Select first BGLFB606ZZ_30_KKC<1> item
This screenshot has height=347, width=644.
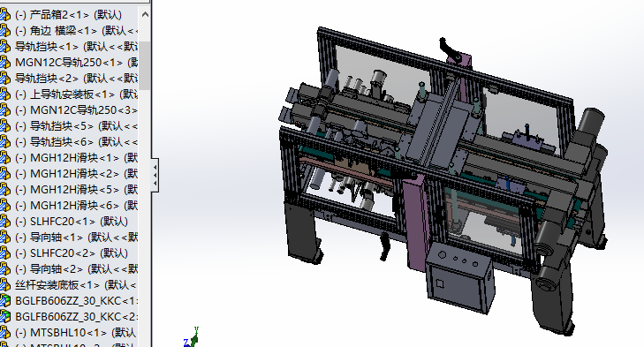(x=76, y=301)
